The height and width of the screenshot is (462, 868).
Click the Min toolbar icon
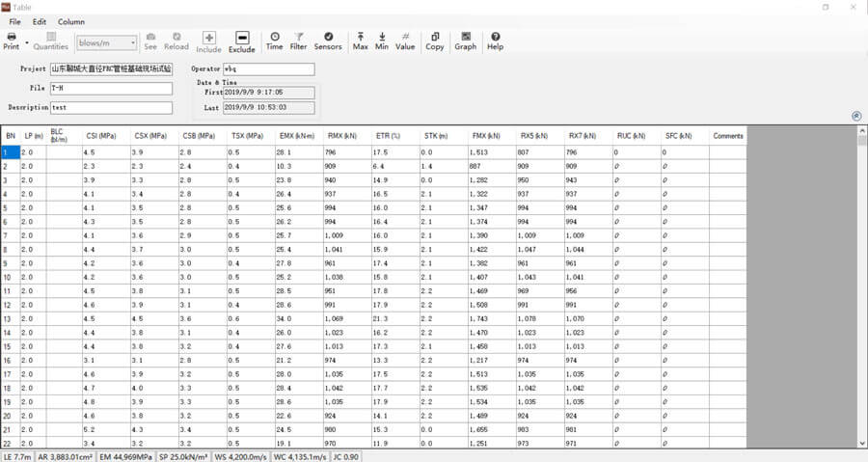coord(382,37)
